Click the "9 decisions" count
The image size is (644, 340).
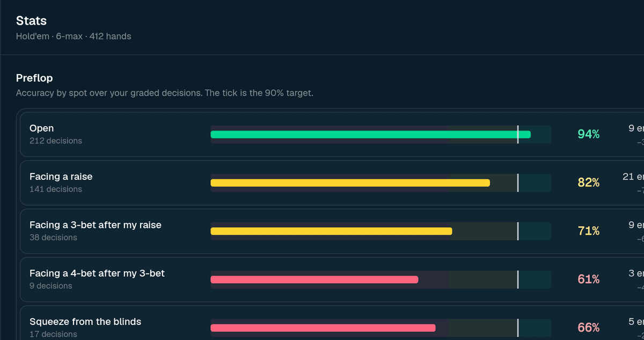pos(51,286)
